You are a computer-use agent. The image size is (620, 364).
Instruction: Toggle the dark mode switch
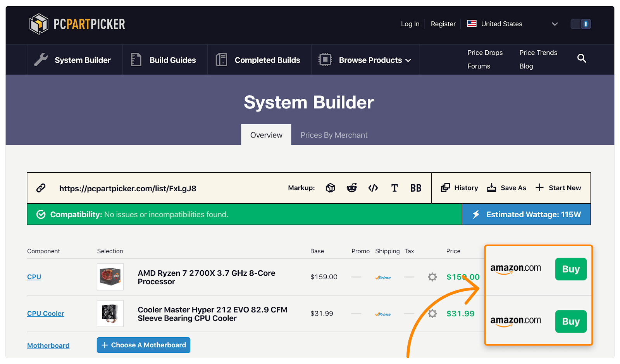point(580,24)
